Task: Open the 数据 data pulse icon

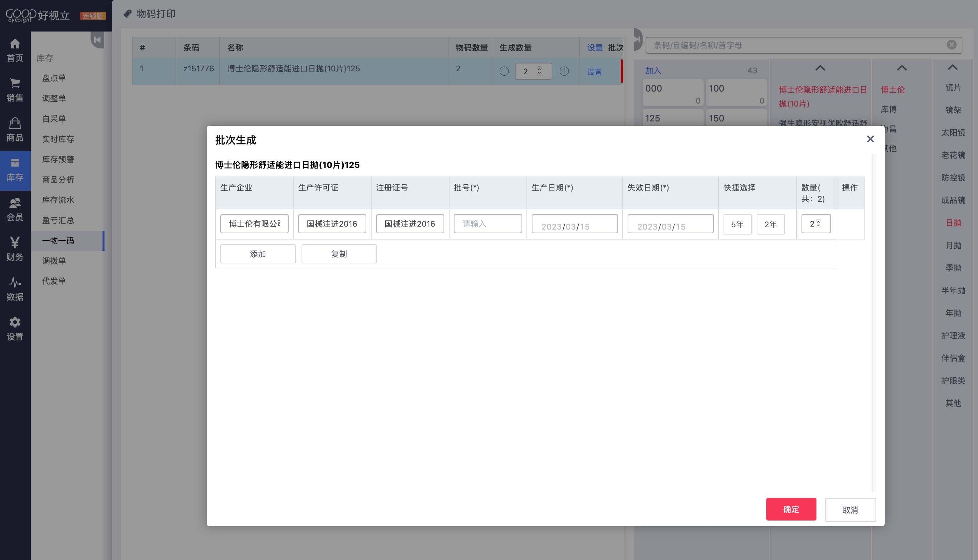Action: pyautogui.click(x=15, y=282)
